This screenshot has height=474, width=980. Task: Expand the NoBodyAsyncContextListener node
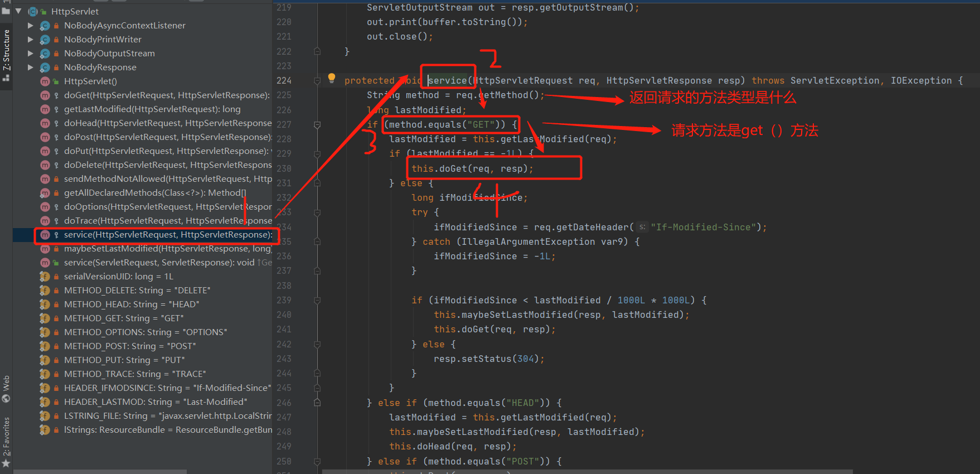[31, 26]
